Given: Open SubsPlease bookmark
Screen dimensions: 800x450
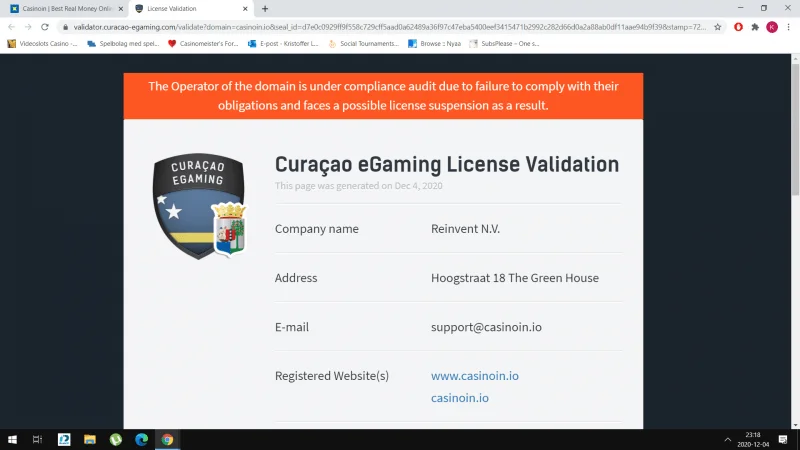Looking at the screenshot, I should 504,44.
